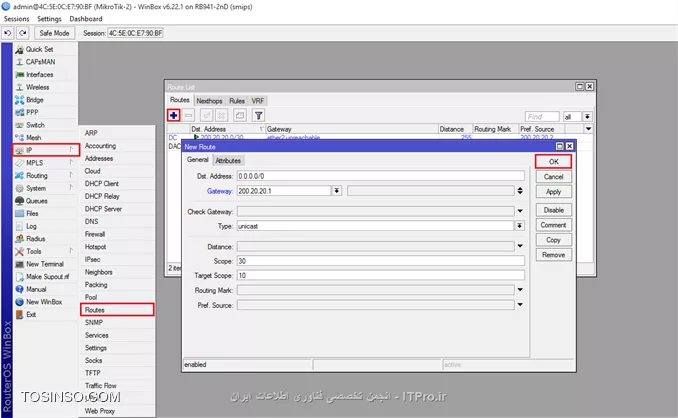The width and height of the screenshot is (678, 418).
Task: Open Switch in sidebar
Action: click(45, 125)
